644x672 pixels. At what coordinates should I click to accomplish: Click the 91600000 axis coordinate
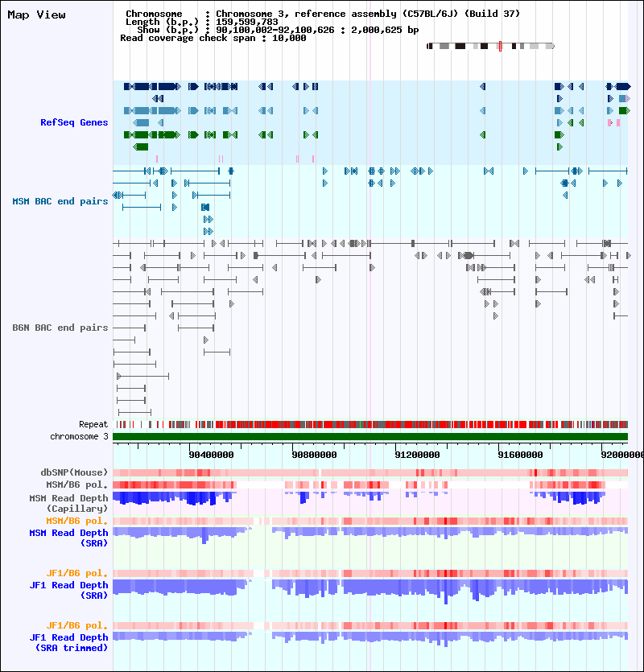(520, 455)
